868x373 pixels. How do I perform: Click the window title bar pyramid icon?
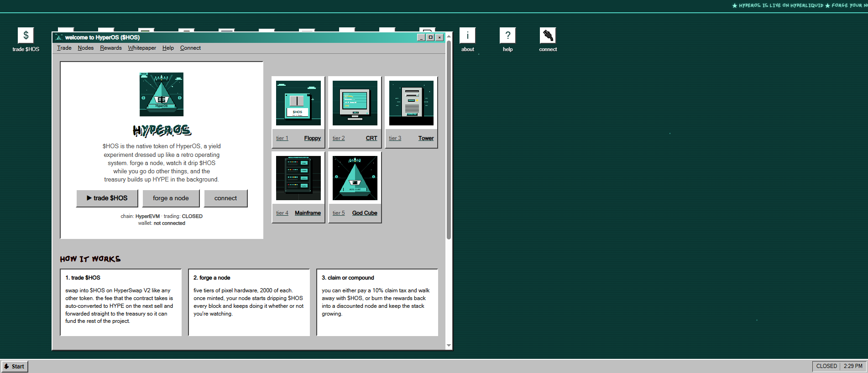pos(59,37)
